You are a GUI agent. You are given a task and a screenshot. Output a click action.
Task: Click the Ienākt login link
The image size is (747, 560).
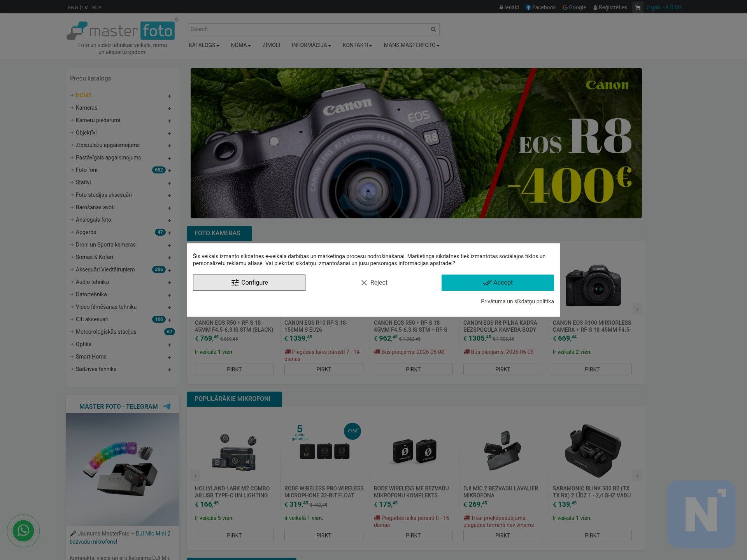(509, 7)
